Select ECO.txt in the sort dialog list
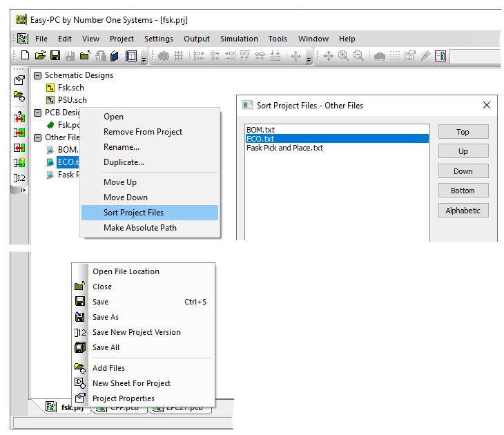504x435 pixels. tap(337, 139)
